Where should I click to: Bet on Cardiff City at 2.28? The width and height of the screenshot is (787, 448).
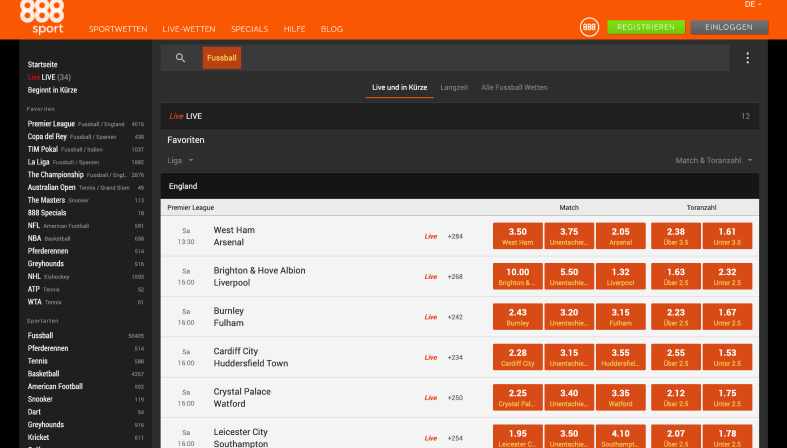coord(517,357)
